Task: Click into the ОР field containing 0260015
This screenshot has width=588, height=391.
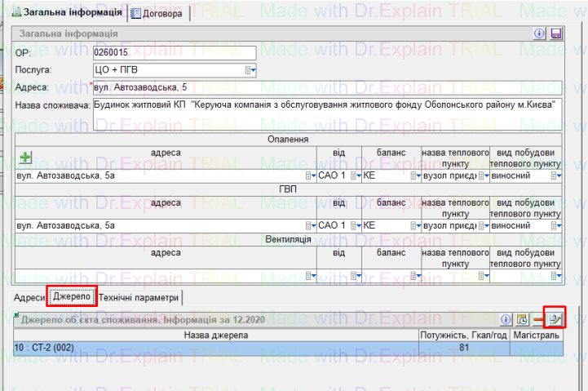Action: point(175,53)
